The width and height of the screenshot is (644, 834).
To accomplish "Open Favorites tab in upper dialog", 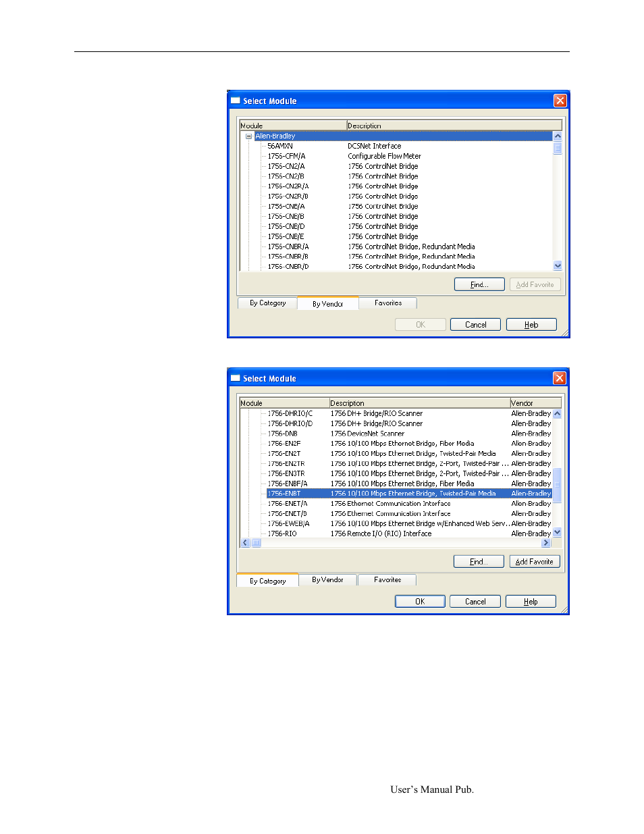I will click(388, 303).
